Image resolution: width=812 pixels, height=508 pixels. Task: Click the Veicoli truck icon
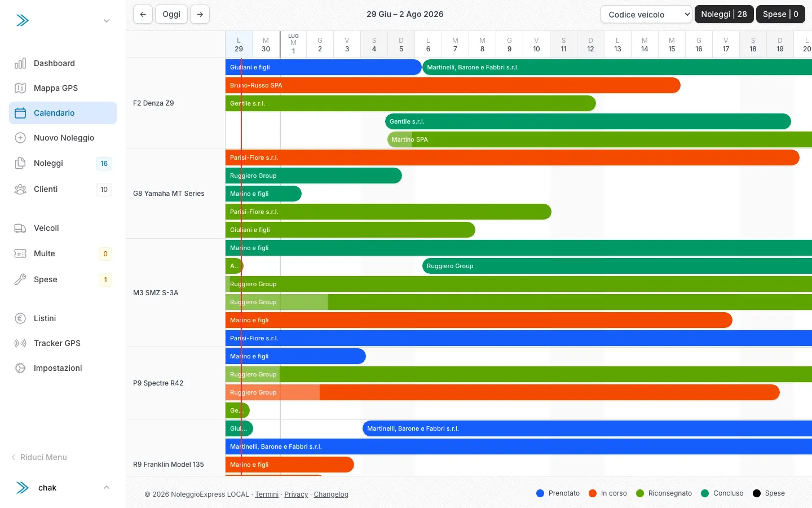click(x=20, y=228)
